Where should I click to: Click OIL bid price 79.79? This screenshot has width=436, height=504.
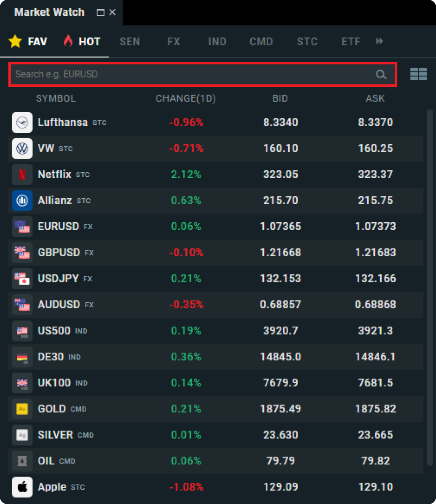(x=281, y=461)
